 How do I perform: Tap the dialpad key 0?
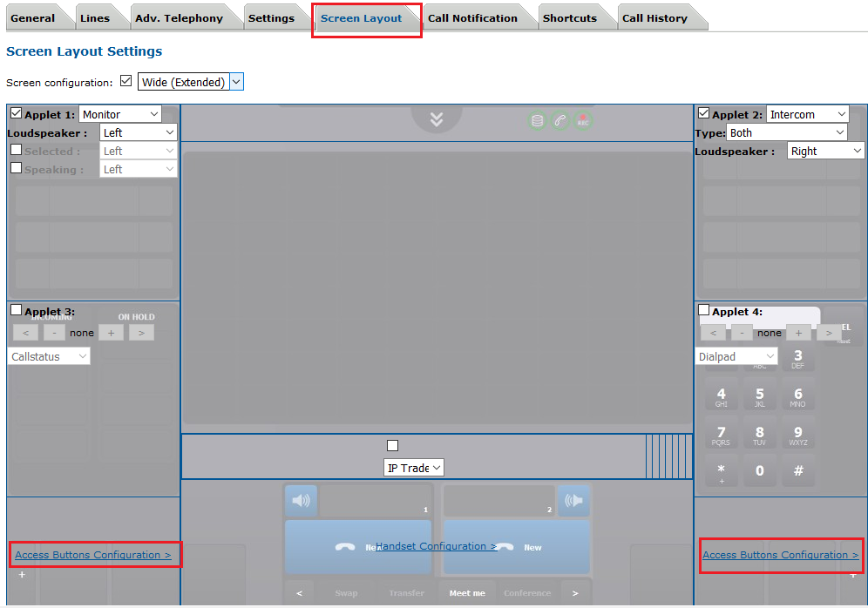pyautogui.click(x=760, y=470)
